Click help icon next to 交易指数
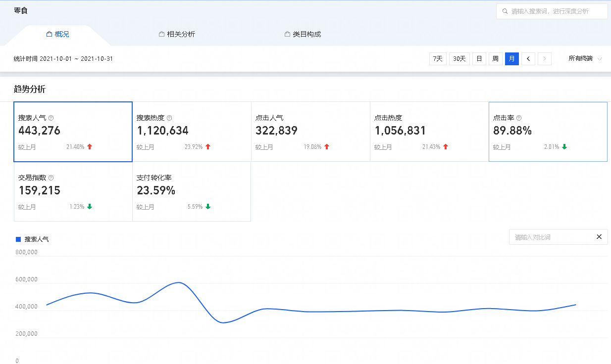This screenshot has height=364, width=611. [51, 178]
